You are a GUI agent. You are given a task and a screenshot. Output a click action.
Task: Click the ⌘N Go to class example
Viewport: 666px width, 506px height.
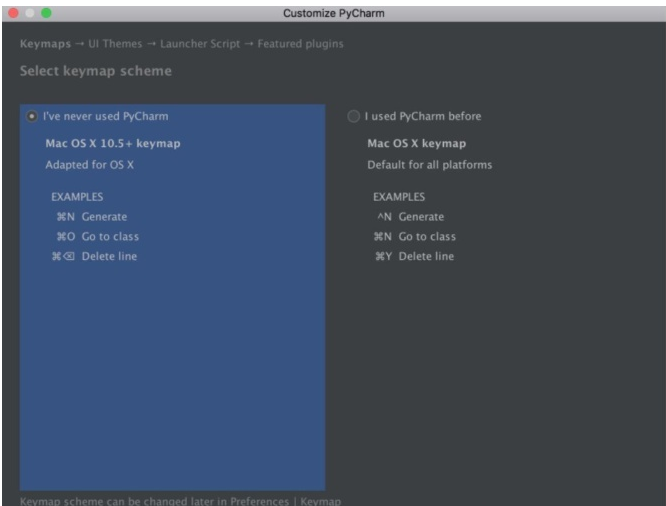(415, 236)
